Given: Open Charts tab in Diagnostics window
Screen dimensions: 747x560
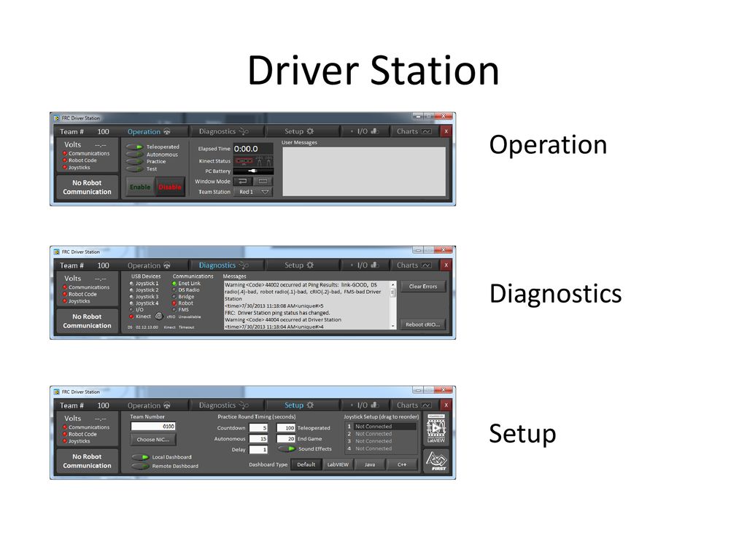Looking at the screenshot, I should (x=414, y=265).
